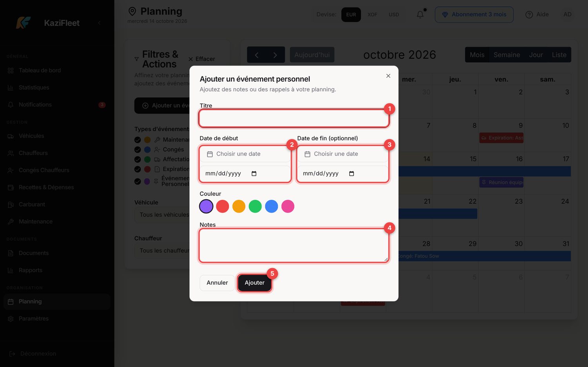Open Paramètres page

pos(57,318)
